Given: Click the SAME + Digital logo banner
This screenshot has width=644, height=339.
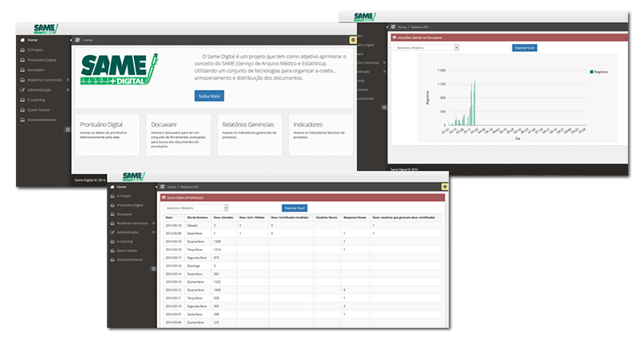Looking at the screenshot, I should tap(119, 69).
